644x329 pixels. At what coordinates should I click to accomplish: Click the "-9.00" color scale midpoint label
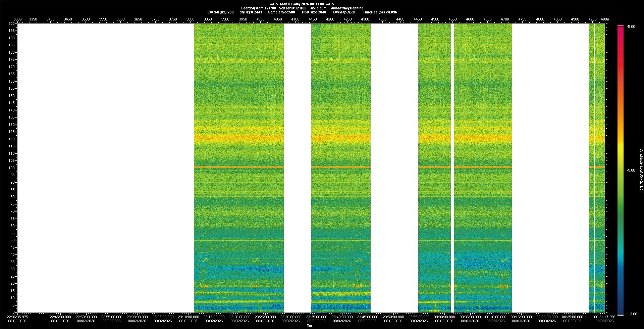tap(631, 170)
